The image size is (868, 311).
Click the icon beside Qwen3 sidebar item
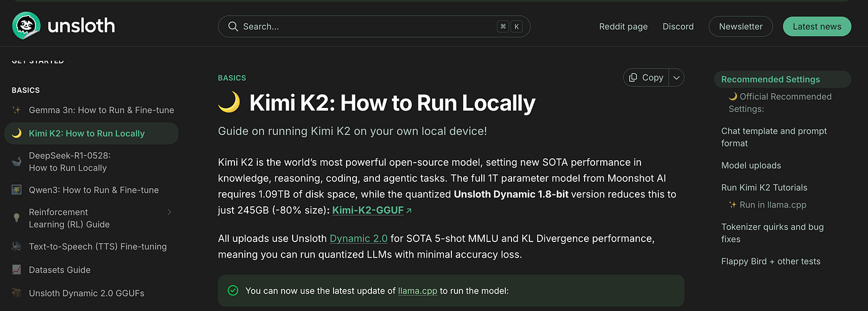[17, 190]
